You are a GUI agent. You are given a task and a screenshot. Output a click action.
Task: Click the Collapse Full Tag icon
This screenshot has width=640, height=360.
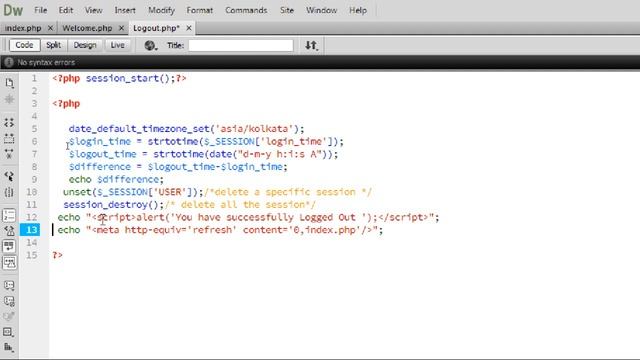coord(9,122)
